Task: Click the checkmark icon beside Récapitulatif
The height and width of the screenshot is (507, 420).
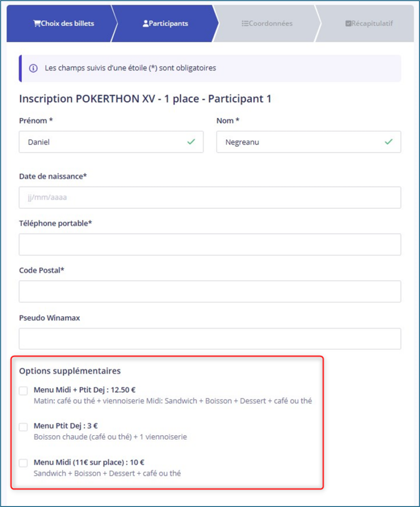Action: [348, 23]
